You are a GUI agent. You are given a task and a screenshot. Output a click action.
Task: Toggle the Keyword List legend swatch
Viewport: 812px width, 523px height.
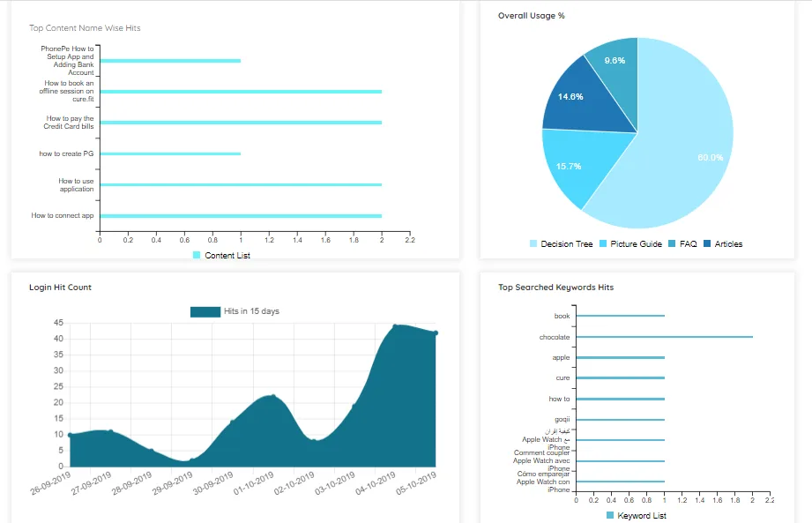[x=609, y=515]
